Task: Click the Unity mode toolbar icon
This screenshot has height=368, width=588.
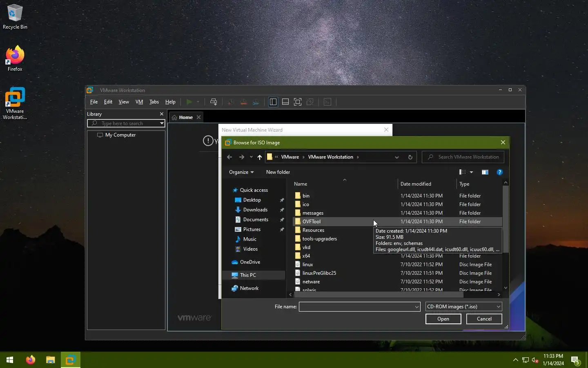Action: (x=310, y=102)
